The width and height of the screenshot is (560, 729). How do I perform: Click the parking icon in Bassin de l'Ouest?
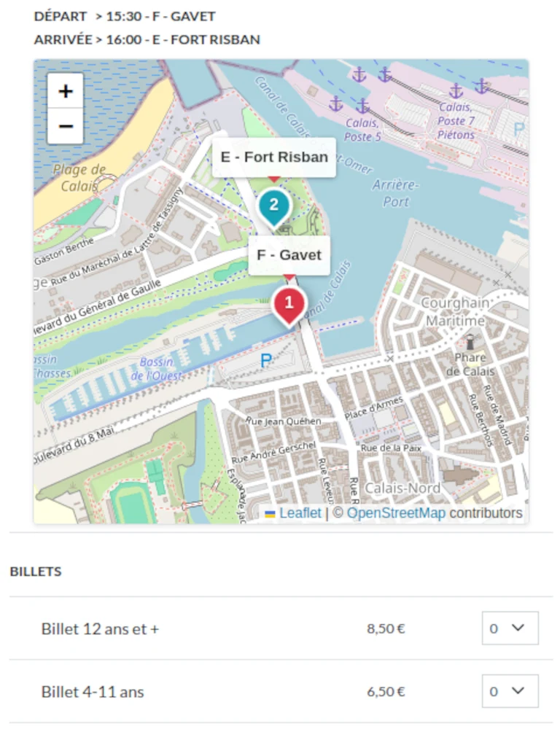pyautogui.click(x=266, y=360)
